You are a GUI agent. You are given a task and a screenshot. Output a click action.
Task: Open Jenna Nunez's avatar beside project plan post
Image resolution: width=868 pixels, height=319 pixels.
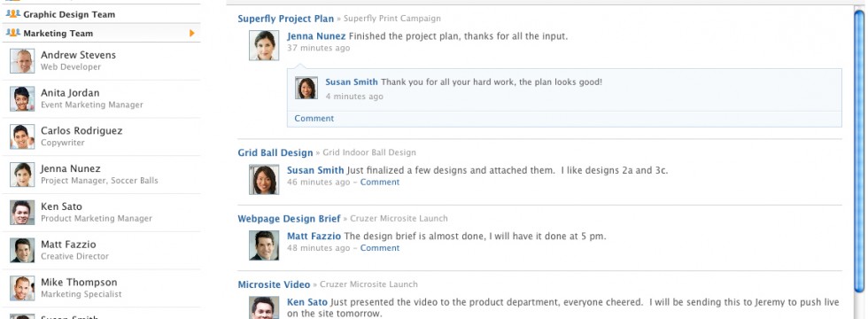coord(264,45)
